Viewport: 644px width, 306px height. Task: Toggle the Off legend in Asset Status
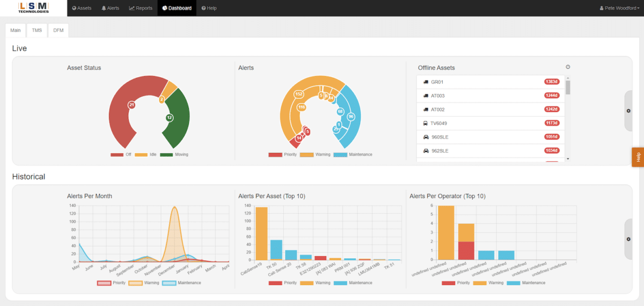(x=121, y=155)
